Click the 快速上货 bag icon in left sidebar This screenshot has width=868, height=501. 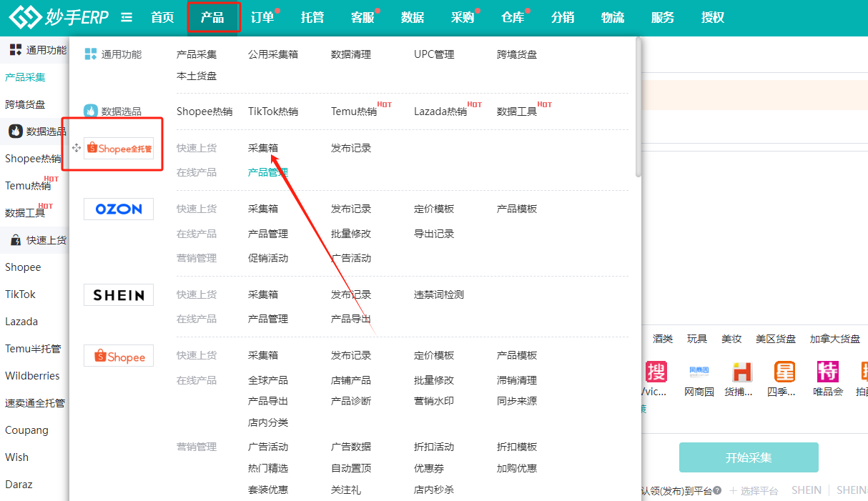pos(15,240)
